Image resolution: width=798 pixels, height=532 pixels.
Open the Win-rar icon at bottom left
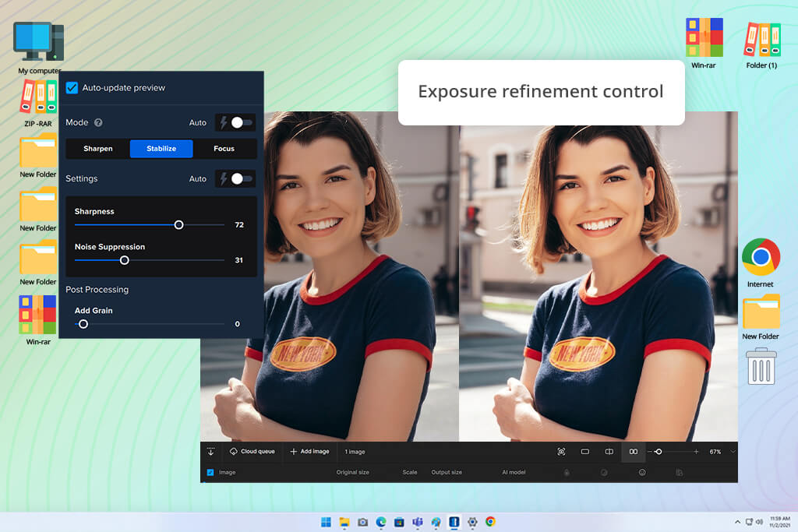click(x=38, y=320)
